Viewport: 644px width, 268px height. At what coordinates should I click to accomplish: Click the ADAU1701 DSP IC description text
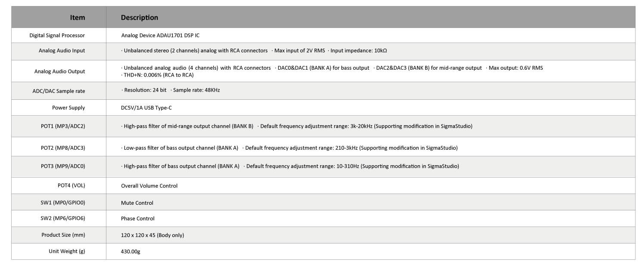tap(160, 35)
